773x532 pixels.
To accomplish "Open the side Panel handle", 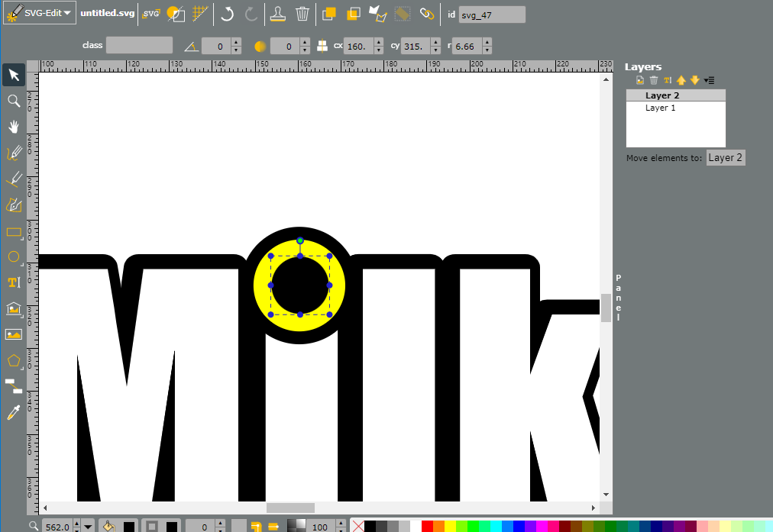I will pos(618,298).
